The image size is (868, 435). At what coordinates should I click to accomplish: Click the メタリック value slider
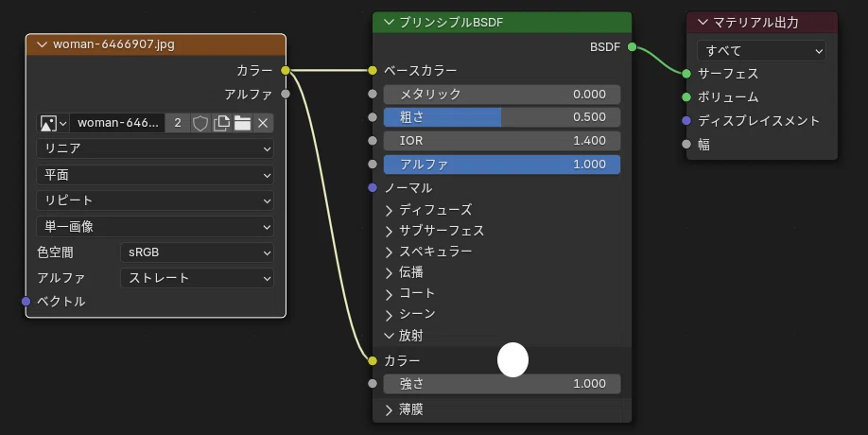[501, 94]
